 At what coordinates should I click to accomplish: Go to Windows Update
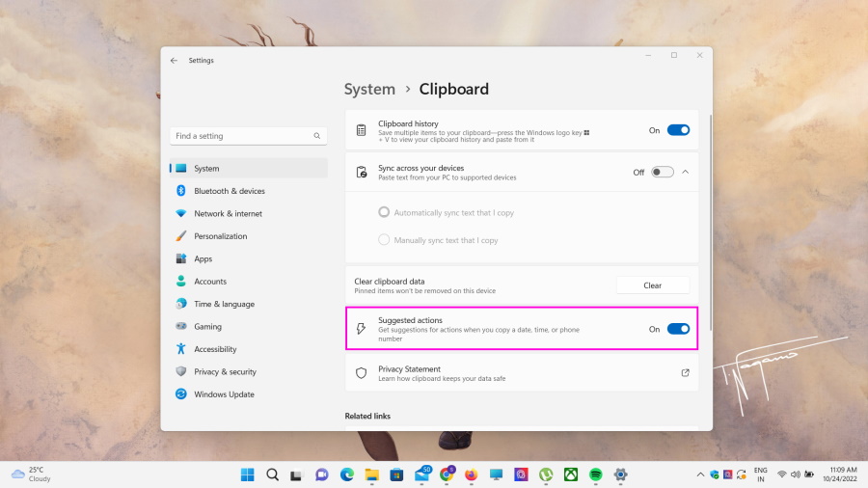coord(249,394)
